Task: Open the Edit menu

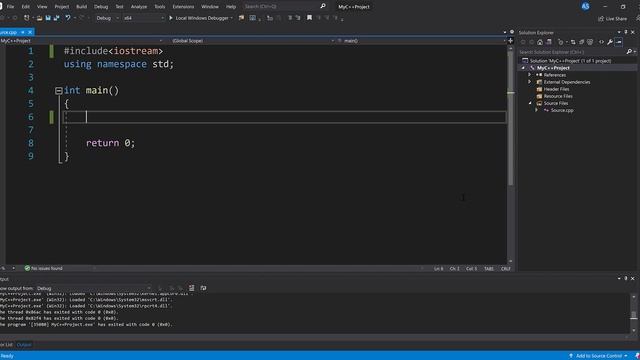Action: point(26,7)
